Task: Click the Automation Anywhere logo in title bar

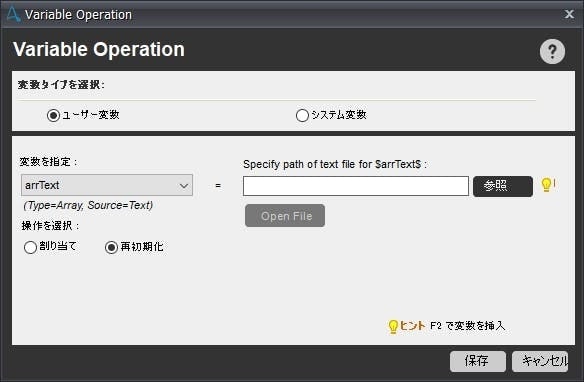Action: coord(13,14)
